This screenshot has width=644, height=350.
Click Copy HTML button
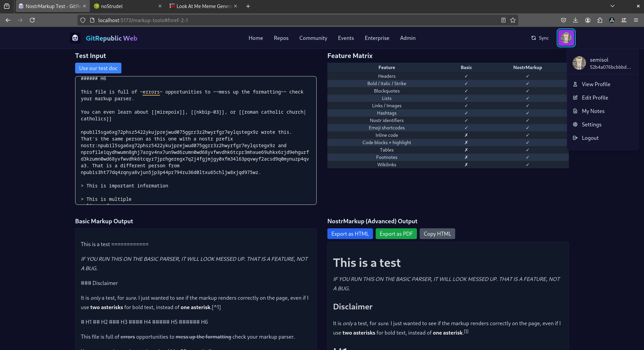[437, 234]
